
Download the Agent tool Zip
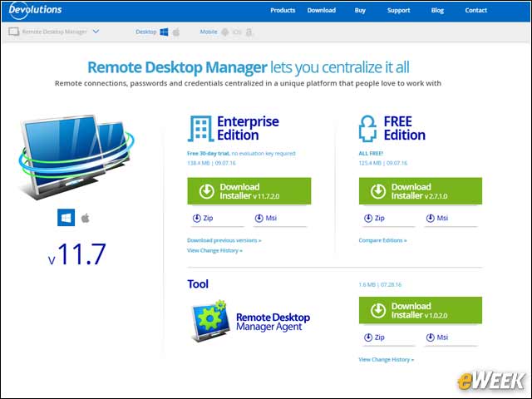(x=374, y=337)
